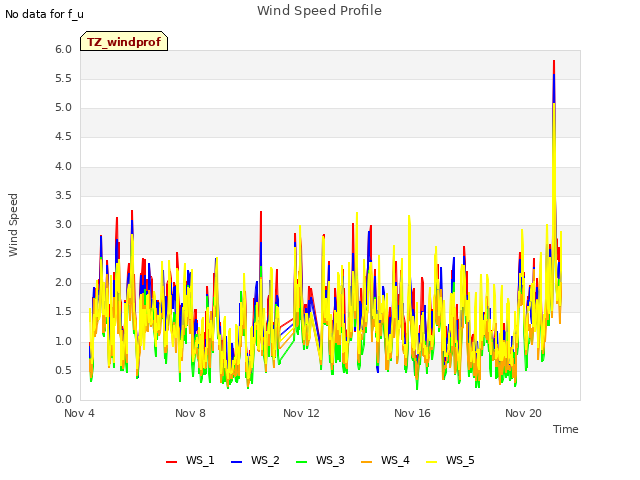Toggle WS_5 legend entry
The image size is (640, 480).
click(450, 460)
